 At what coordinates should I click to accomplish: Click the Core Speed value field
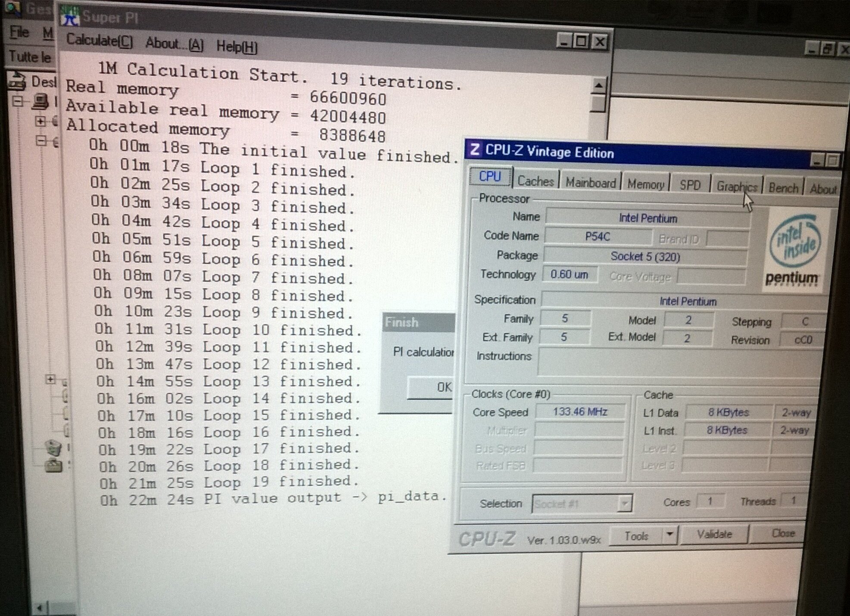(580, 412)
